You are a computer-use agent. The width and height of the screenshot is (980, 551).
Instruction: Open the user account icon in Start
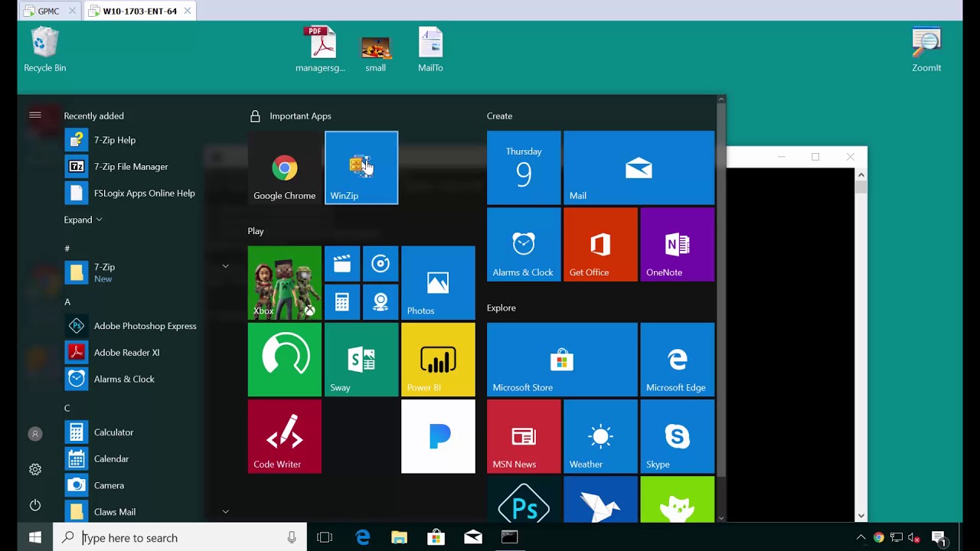click(35, 434)
